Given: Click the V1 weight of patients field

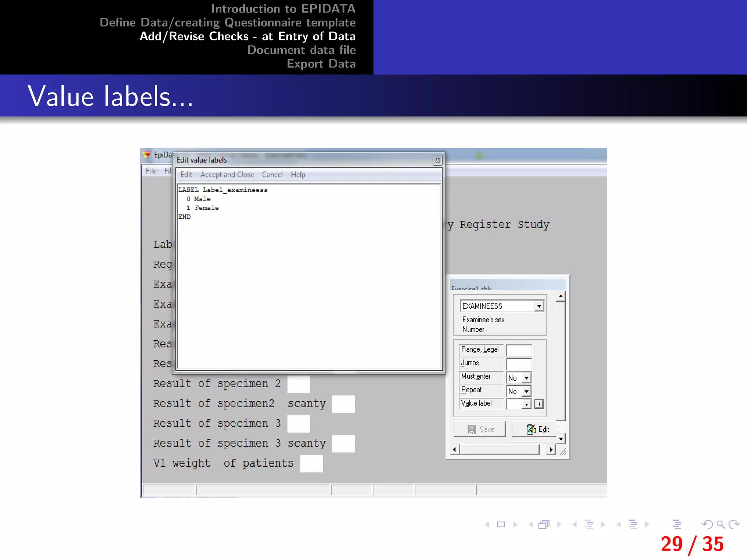Looking at the screenshot, I should pos(311,464).
